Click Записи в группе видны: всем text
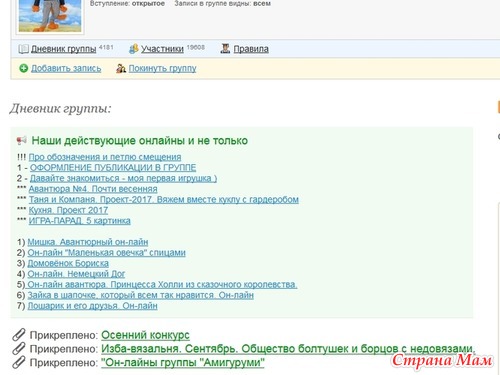The height and width of the screenshot is (375, 500). click(x=222, y=4)
